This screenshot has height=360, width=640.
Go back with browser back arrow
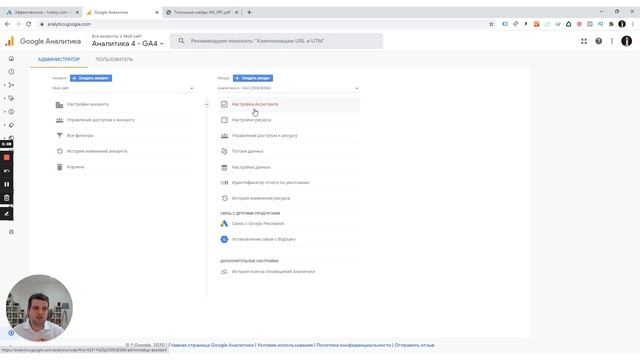(x=7, y=24)
